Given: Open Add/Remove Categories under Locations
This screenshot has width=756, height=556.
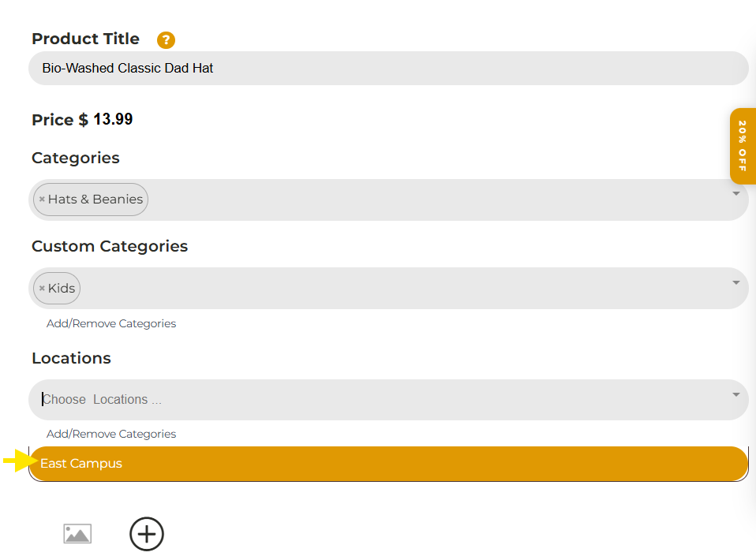Looking at the screenshot, I should pyautogui.click(x=111, y=434).
